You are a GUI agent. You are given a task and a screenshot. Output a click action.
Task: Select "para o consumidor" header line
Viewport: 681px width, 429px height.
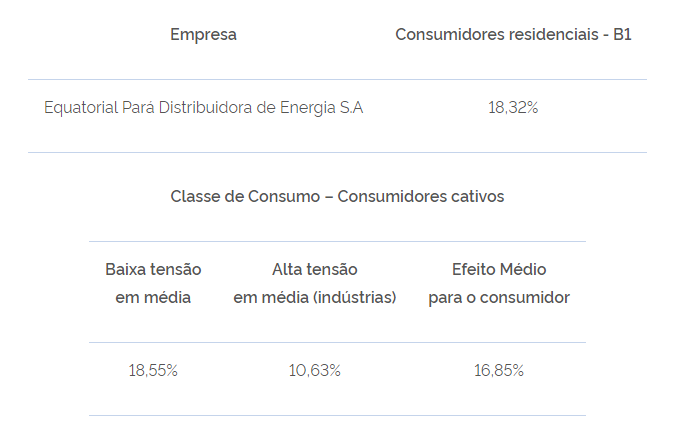(x=499, y=298)
